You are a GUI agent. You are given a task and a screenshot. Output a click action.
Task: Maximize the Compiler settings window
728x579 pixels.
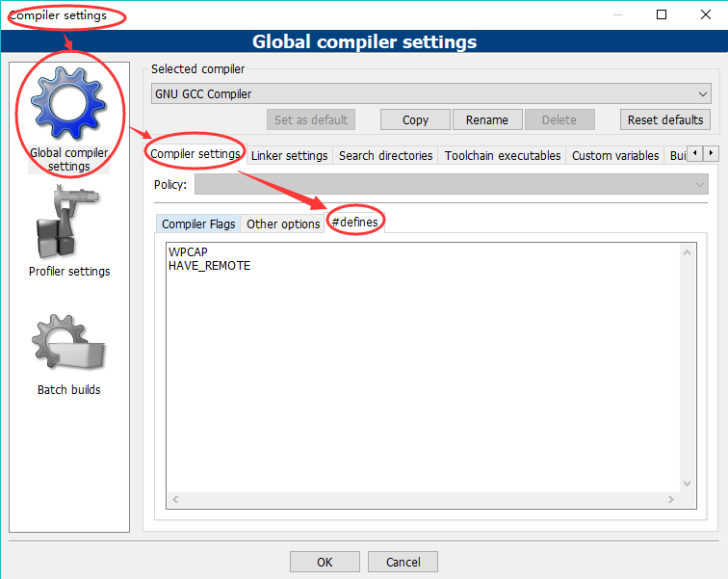662,14
